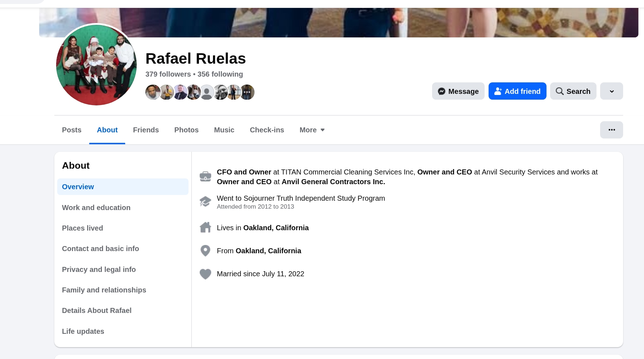Send a Message via Messenger button
644x359 pixels.
(458, 91)
